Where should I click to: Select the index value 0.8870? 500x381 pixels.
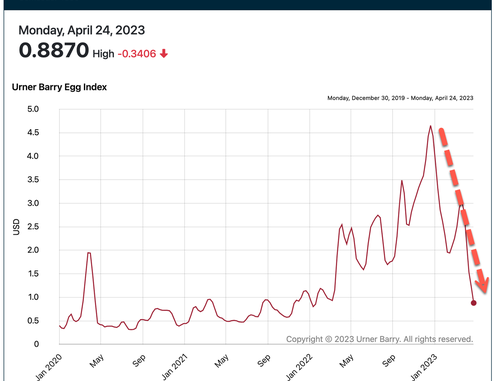[x=54, y=50]
